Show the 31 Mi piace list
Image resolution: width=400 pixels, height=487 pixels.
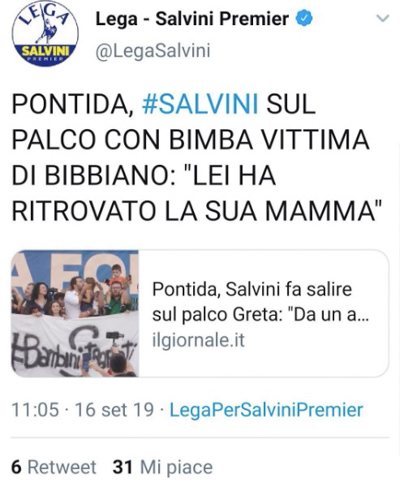click(x=162, y=467)
